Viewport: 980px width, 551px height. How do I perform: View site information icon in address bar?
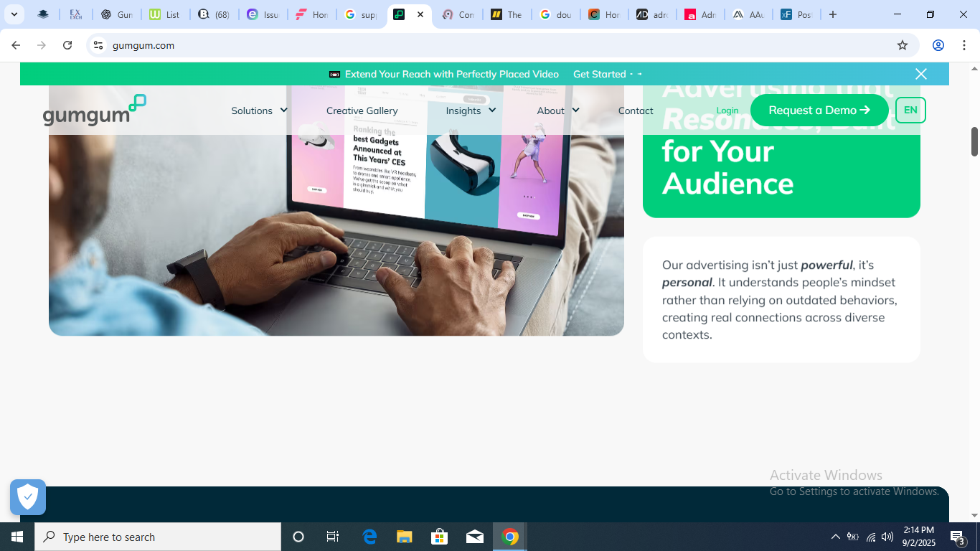(98, 45)
